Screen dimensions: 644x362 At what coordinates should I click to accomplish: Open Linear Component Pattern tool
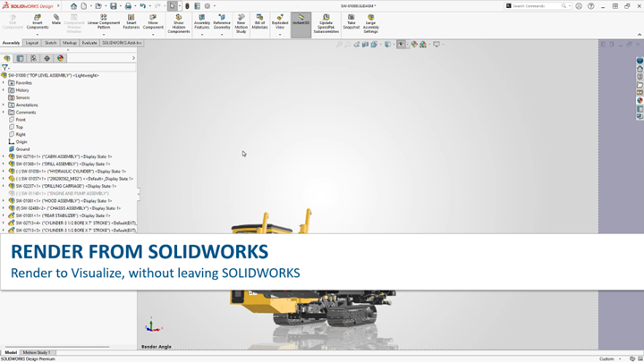pyautogui.click(x=104, y=22)
